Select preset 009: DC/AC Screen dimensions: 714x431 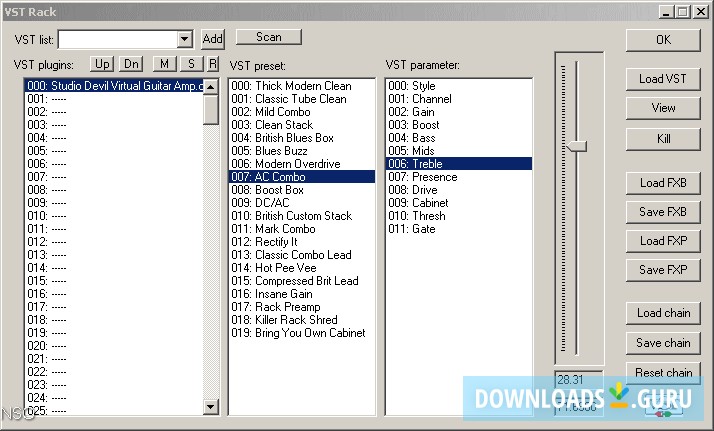pyautogui.click(x=302, y=203)
